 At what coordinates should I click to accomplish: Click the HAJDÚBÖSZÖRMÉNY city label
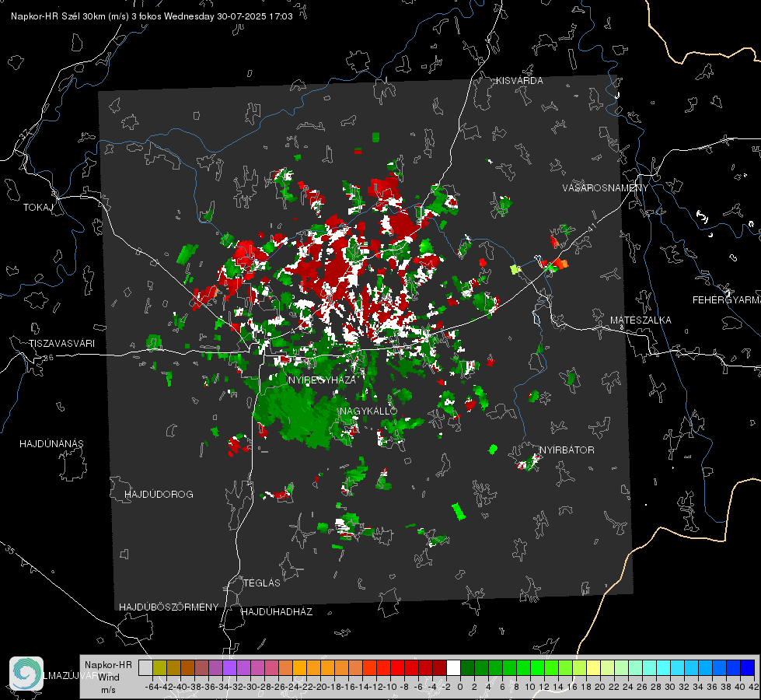pos(169,607)
